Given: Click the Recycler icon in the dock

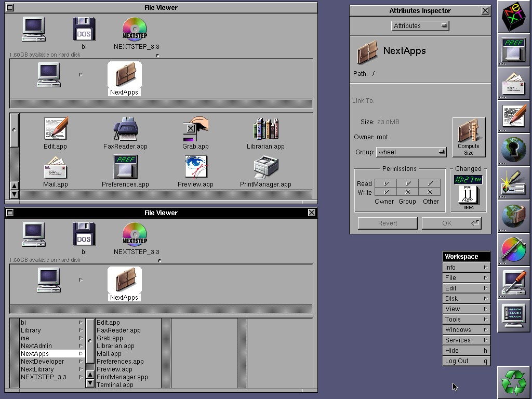Looking at the screenshot, I should (514, 382).
